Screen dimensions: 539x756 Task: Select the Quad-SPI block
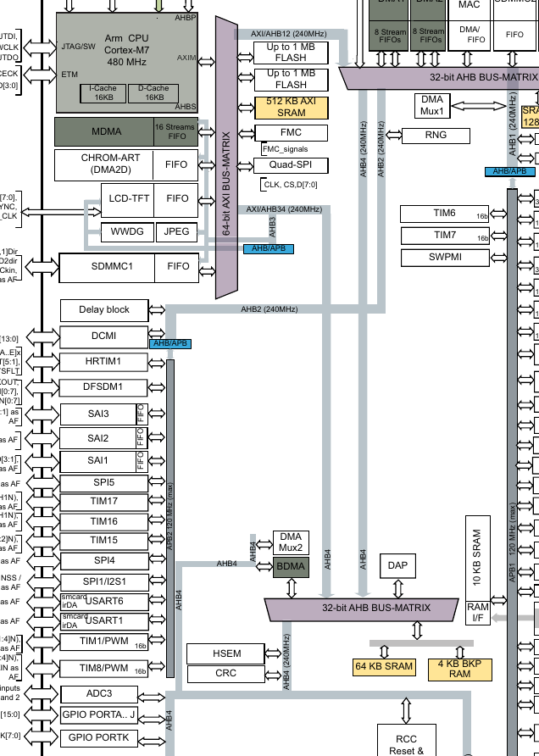[x=292, y=165]
